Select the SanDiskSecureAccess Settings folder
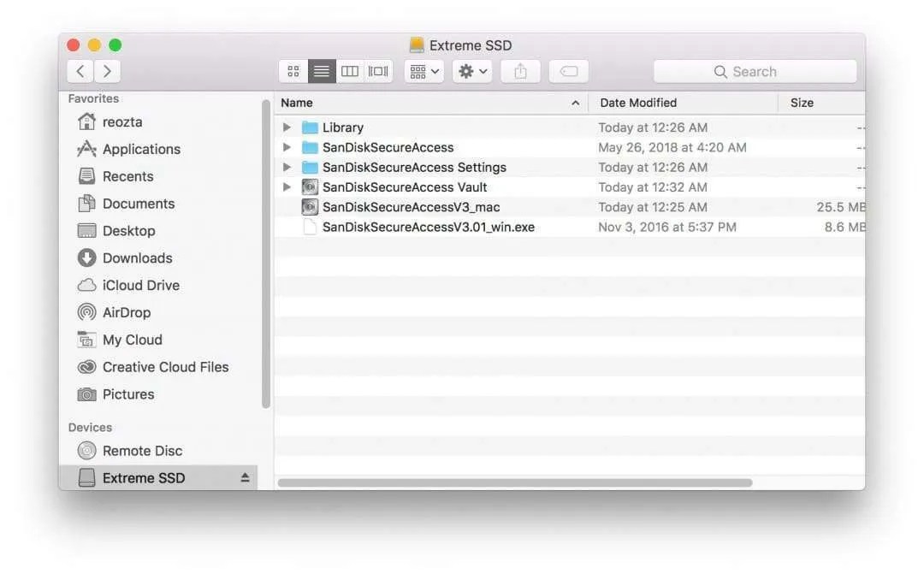This screenshot has height=574, width=924. [x=570, y=168]
